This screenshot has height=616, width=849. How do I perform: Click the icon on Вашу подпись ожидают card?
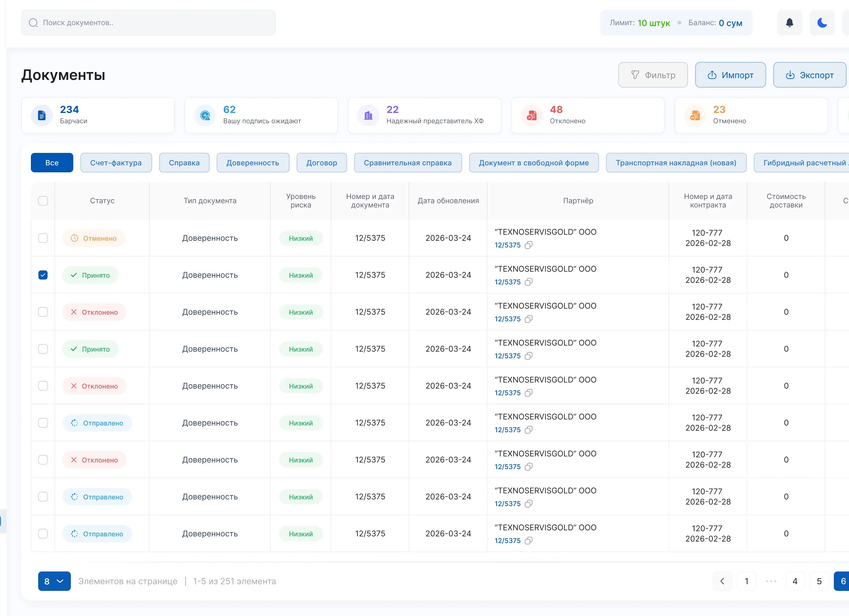click(205, 115)
